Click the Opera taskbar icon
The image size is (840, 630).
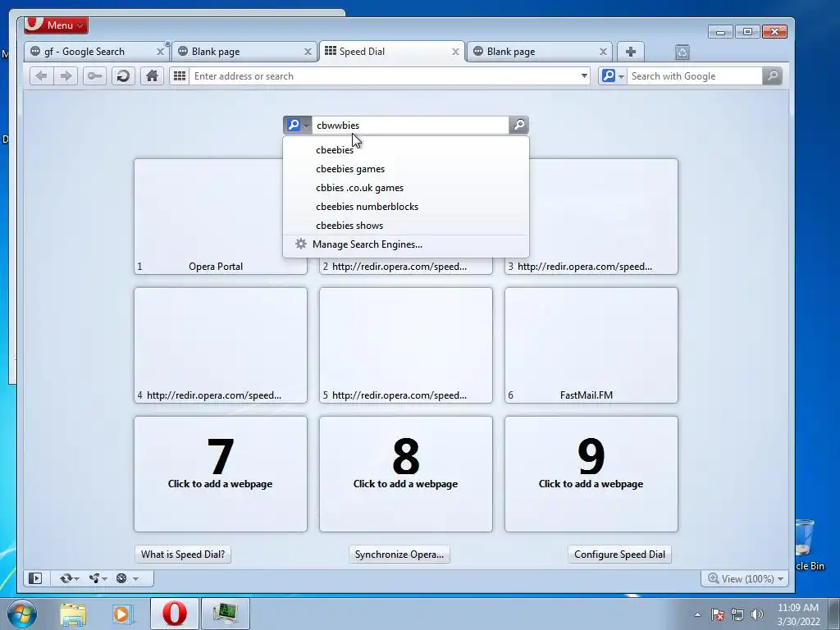tap(175, 614)
